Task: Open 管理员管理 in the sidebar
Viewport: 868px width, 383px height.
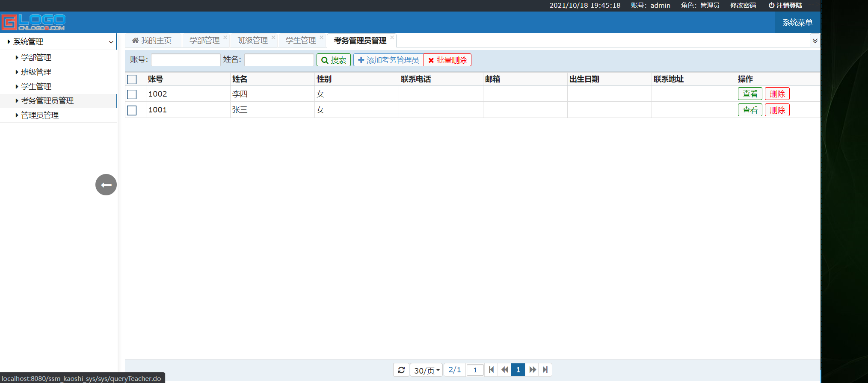Action: pos(40,115)
